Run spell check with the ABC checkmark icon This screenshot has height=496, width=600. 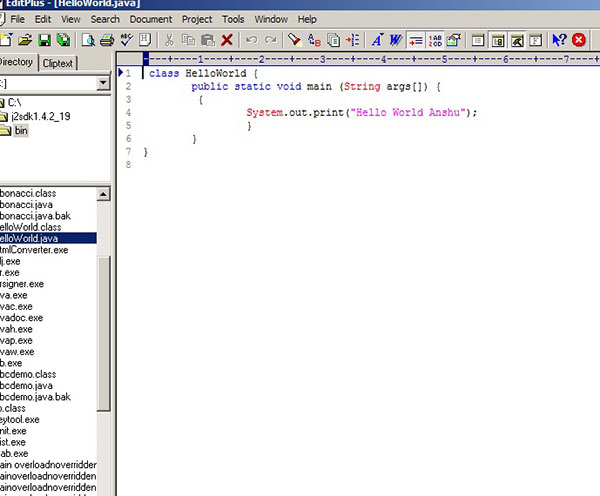[127, 40]
